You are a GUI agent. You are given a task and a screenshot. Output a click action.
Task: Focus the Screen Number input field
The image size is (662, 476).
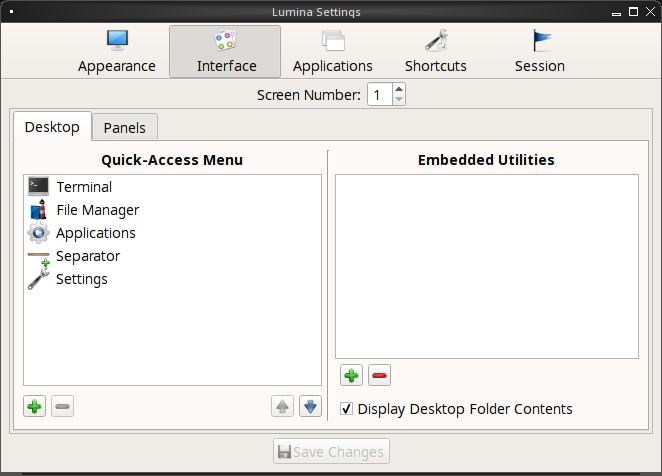380,95
